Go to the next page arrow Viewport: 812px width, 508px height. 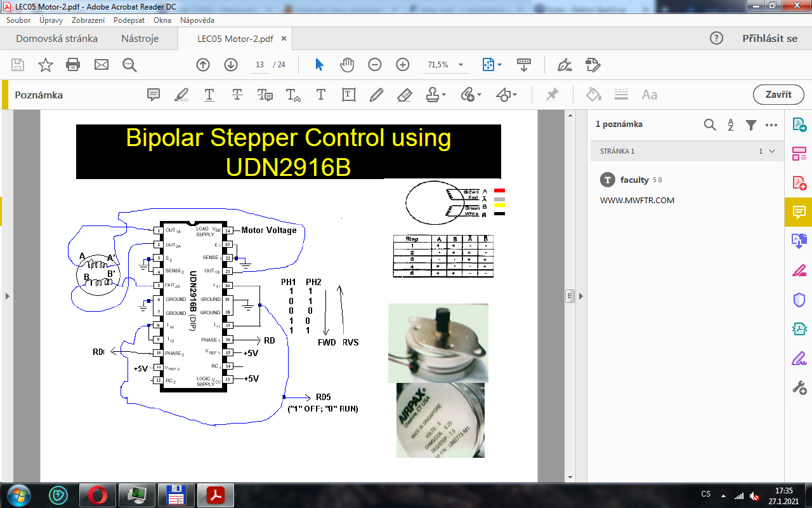click(231, 65)
